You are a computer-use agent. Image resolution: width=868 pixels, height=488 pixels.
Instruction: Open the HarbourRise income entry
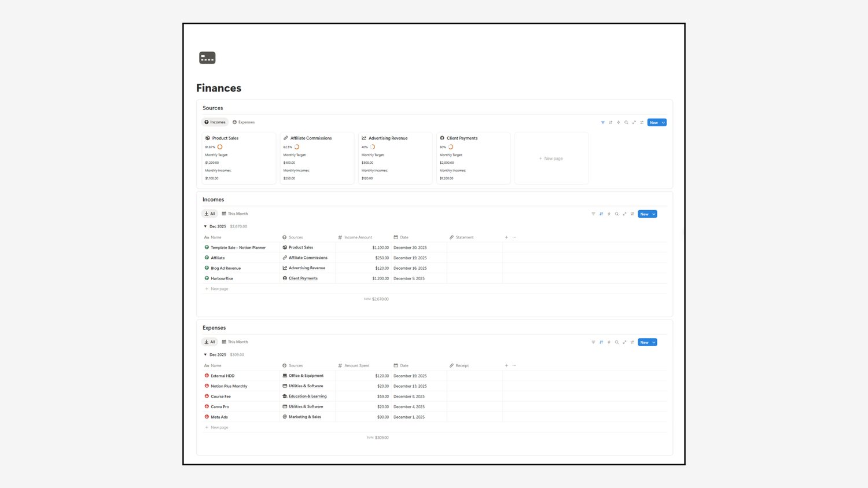(x=222, y=278)
